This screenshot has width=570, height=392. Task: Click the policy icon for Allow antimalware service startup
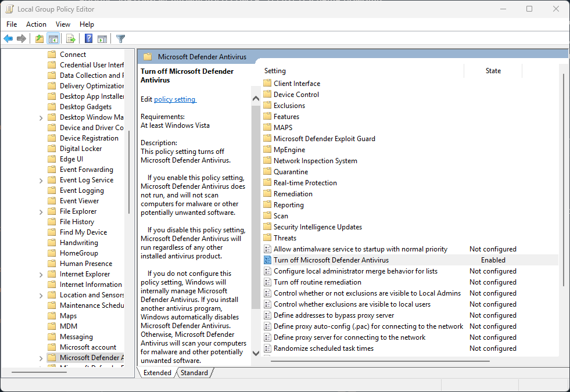point(267,249)
